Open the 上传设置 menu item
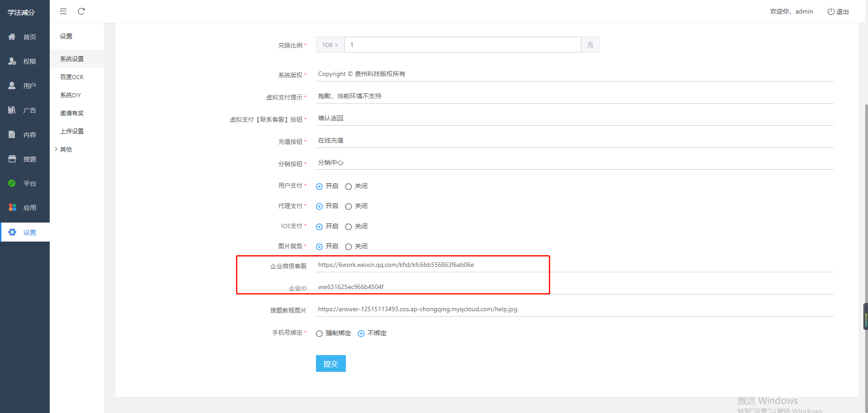868x413 pixels. pos(77,131)
